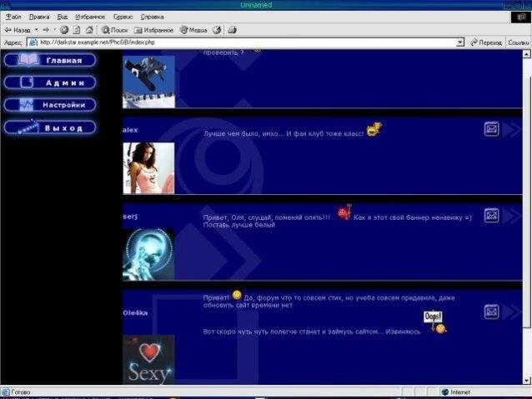Click the yellow smiley after Привет!
The width and height of the screenshot is (532, 399).
pyautogui.click(x=237, y=295)
